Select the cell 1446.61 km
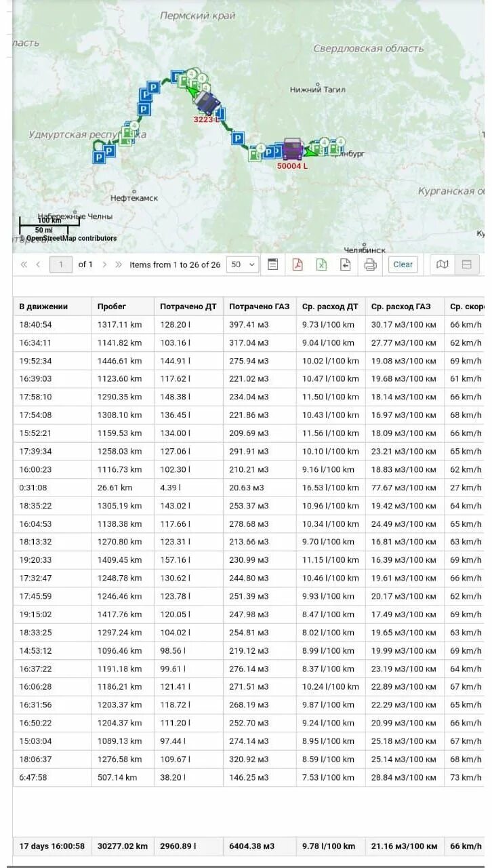 pos(123,361)
